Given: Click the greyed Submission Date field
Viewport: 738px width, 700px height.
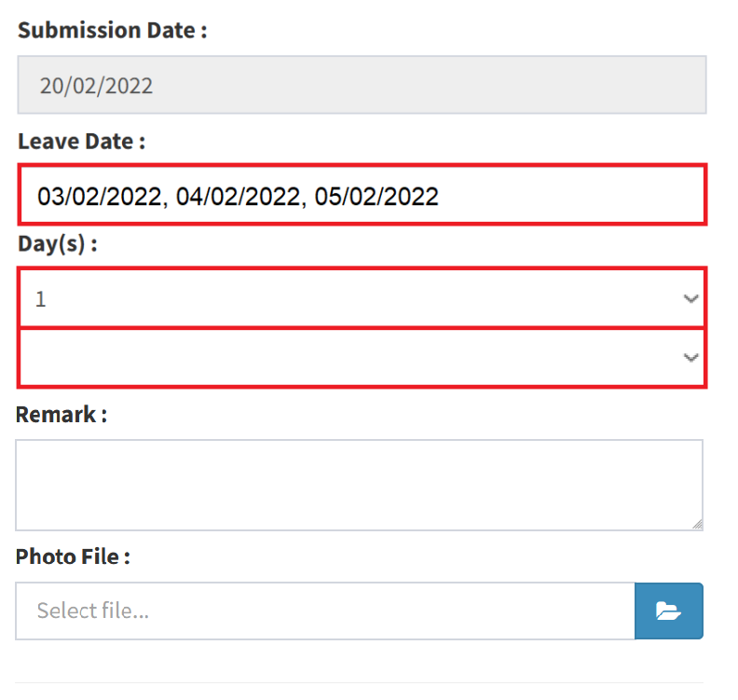Looking at the screenshot, I should tap(362, 85).
